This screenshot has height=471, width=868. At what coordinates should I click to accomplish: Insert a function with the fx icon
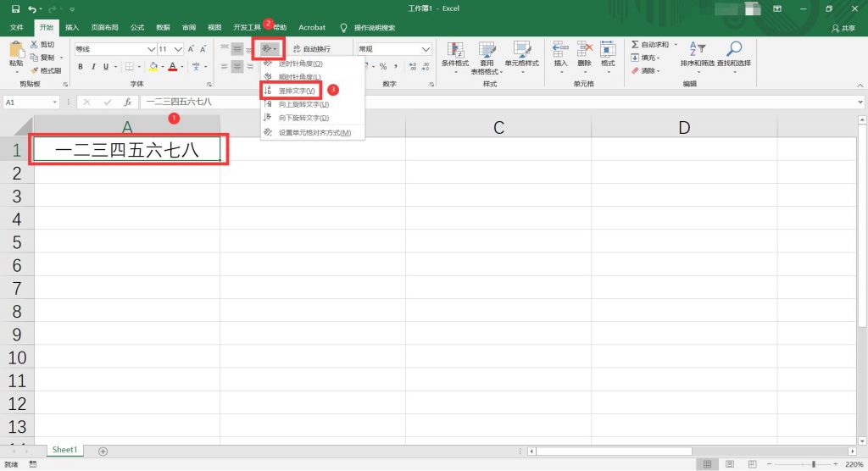click(127, 102)
